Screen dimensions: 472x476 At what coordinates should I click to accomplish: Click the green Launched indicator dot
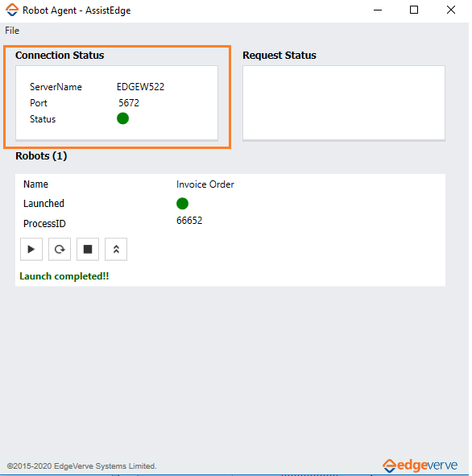[x=182, y=204]
